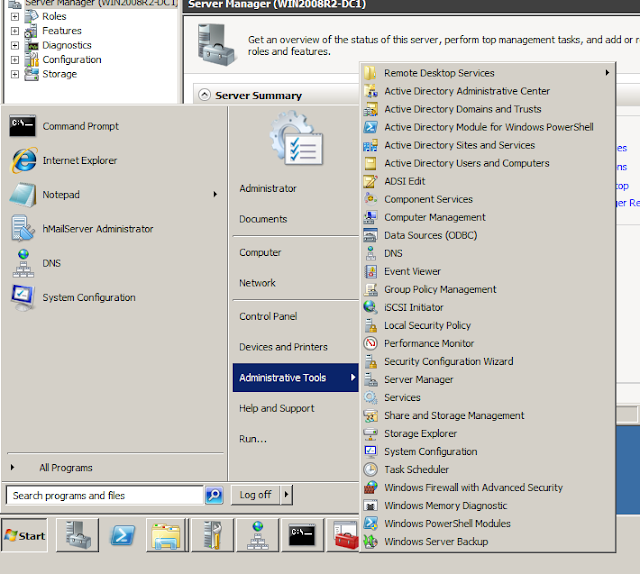Click the Computer Management icon
640x574 pixels.
[371, 217]
